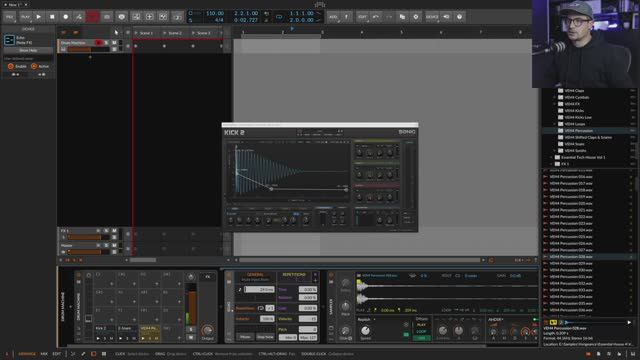The image size is (640, 360).
Task: Open the ADD menu in toolbar
Action: [333, 17]
